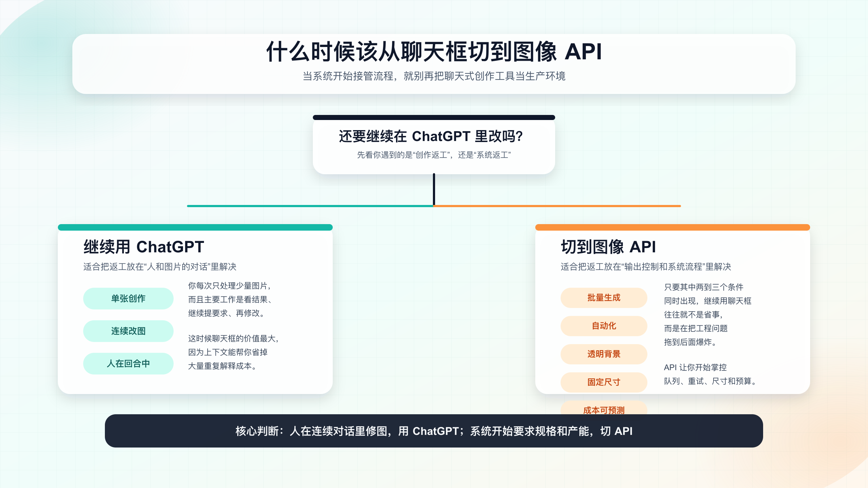Select the 成本可预测 badge
The height and width of the screenshot is (488, 868).
click(x=604, y=410)
